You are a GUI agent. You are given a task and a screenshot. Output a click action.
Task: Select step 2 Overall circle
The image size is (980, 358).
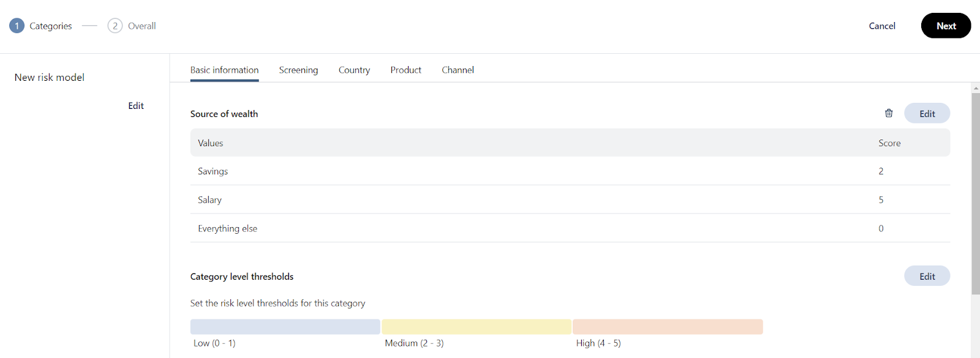tap(115, 26)
